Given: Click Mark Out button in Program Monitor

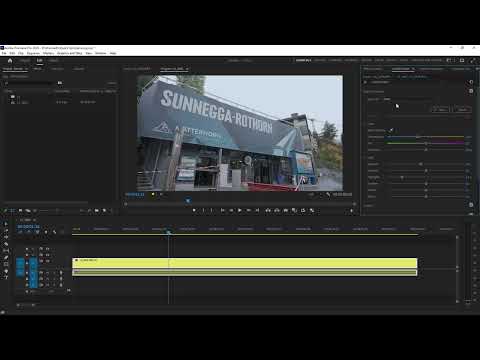Looking at the screenshot, I should coord(212,210).
